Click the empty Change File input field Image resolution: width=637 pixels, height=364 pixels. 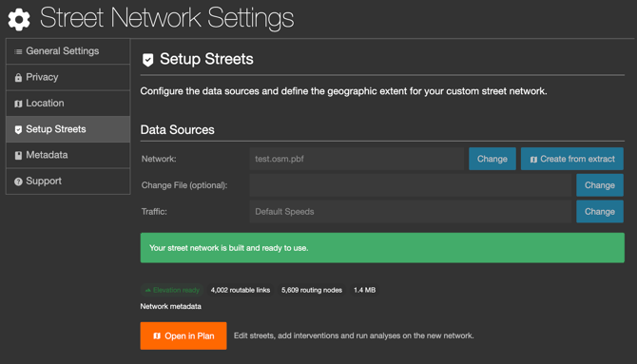coord(411,185)
